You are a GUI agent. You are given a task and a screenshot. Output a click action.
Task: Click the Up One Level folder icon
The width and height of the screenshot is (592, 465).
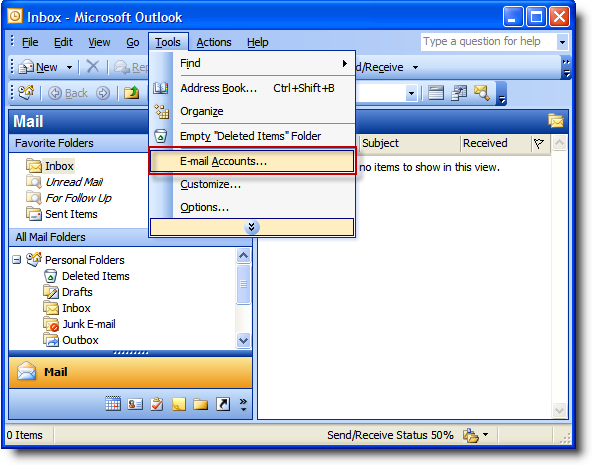131,92
